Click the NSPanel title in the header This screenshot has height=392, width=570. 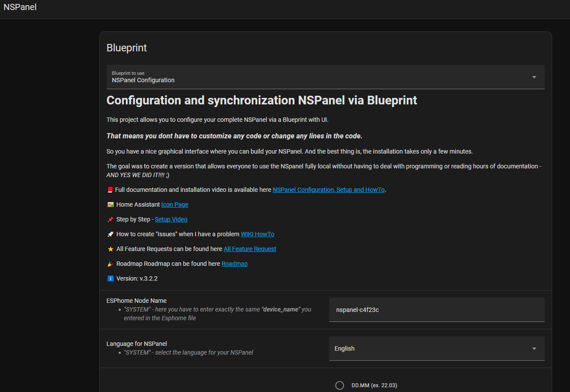pyautogui.click(x=20, y=7)
